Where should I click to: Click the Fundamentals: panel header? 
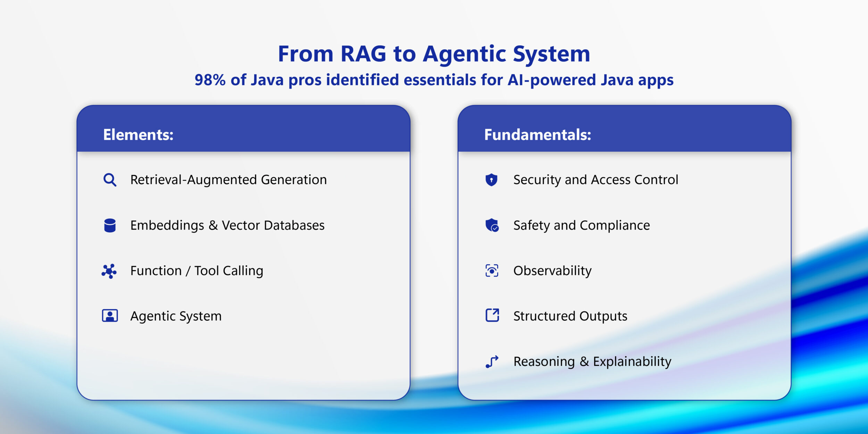(x=537, y=135)
